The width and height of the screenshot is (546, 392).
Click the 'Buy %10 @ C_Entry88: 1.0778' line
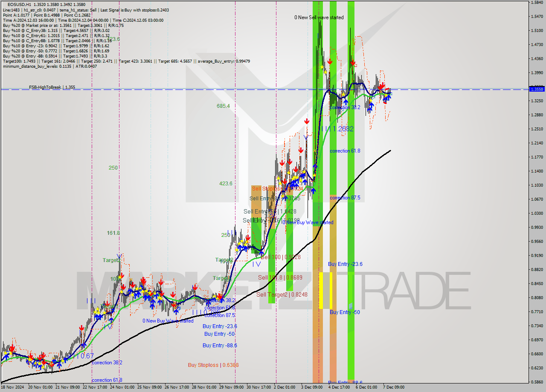coord(57,40)
